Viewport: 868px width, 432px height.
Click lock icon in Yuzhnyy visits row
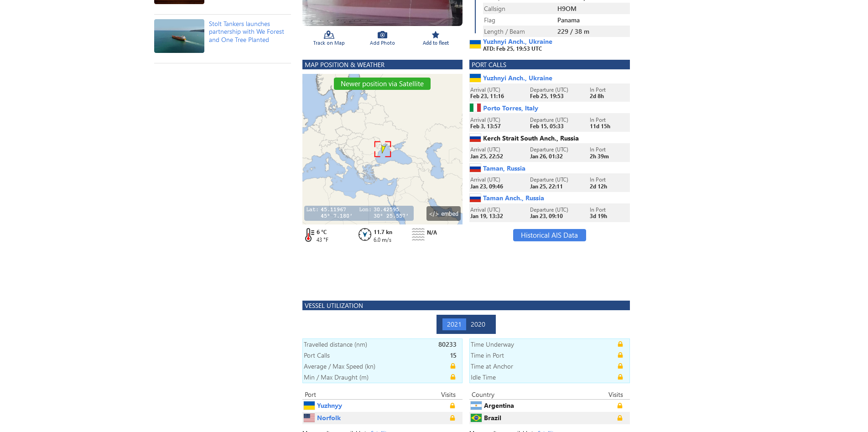(x=452, y=406)
